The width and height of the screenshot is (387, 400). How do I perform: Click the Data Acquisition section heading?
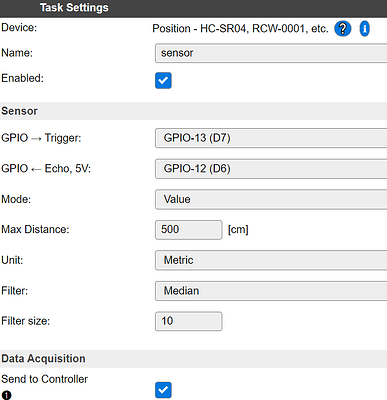43,359
